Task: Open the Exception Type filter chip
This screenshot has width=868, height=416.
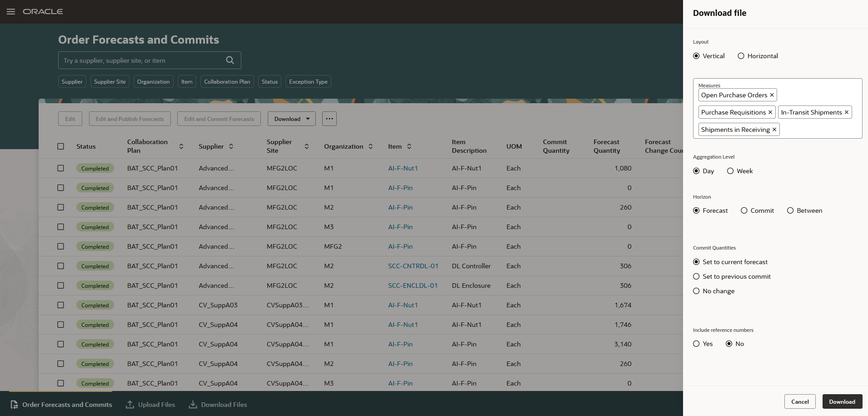Action: pos(308,82)
